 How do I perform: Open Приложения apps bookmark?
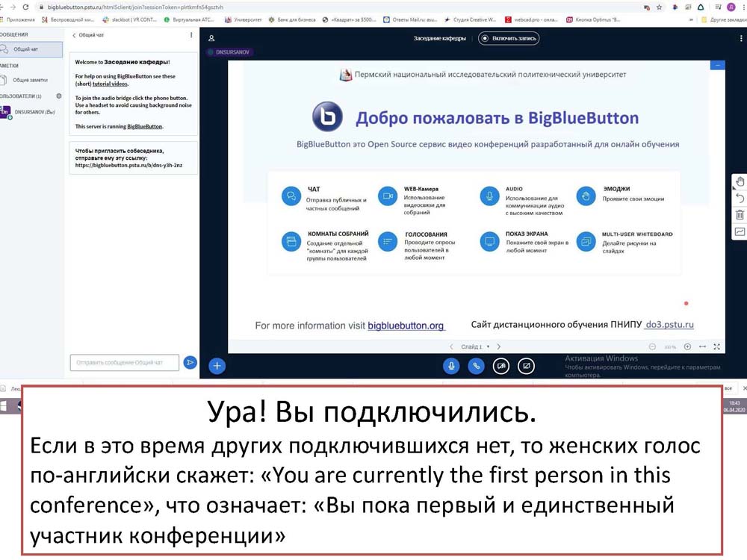(18, 19)
